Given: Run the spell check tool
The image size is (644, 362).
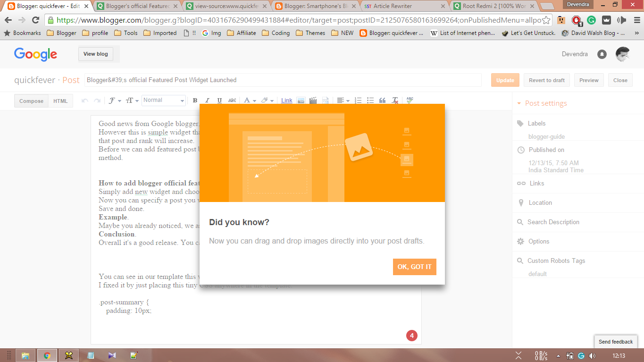Looking at the screenshot, I should (409, 100).
